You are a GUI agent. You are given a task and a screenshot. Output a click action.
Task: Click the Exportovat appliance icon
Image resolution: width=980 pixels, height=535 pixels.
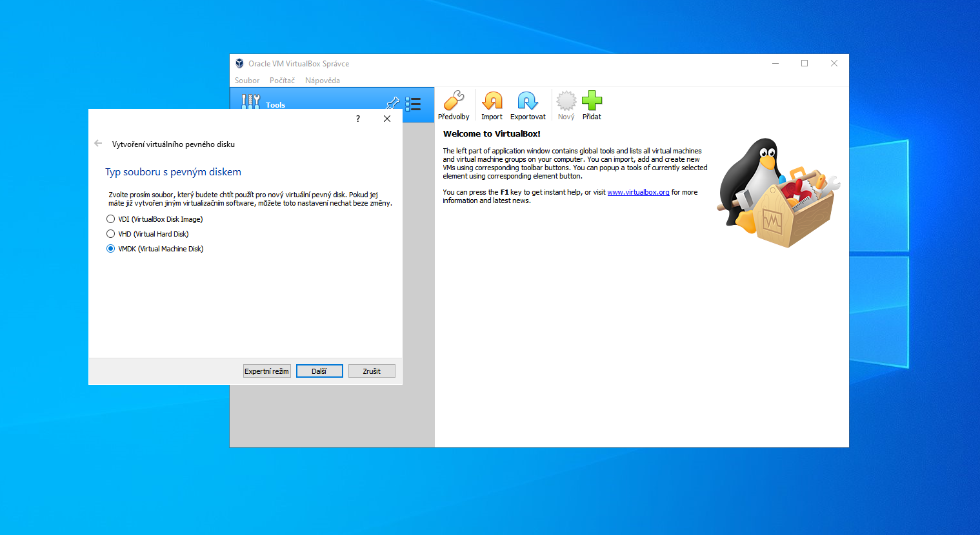click(x=528, y=106)
